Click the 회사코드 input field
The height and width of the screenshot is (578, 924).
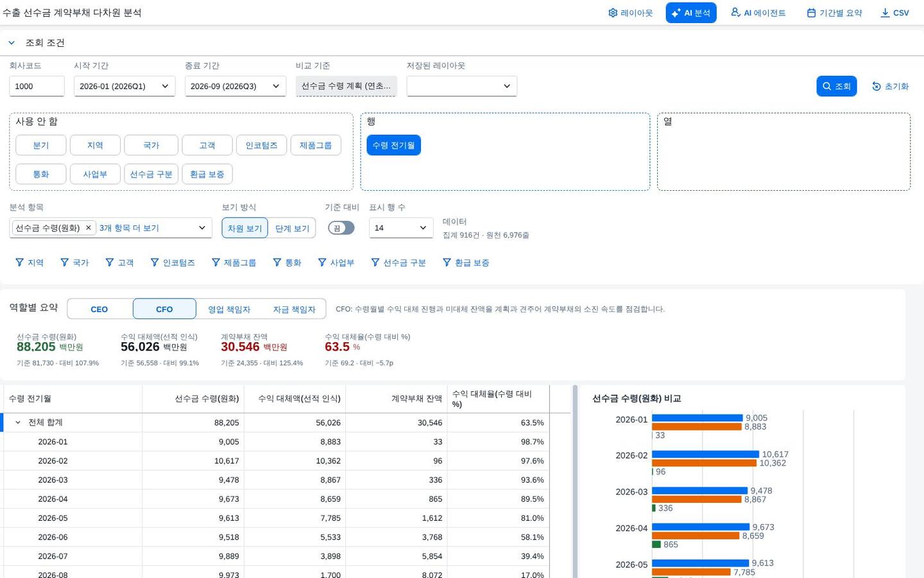(x=37, y=86)
